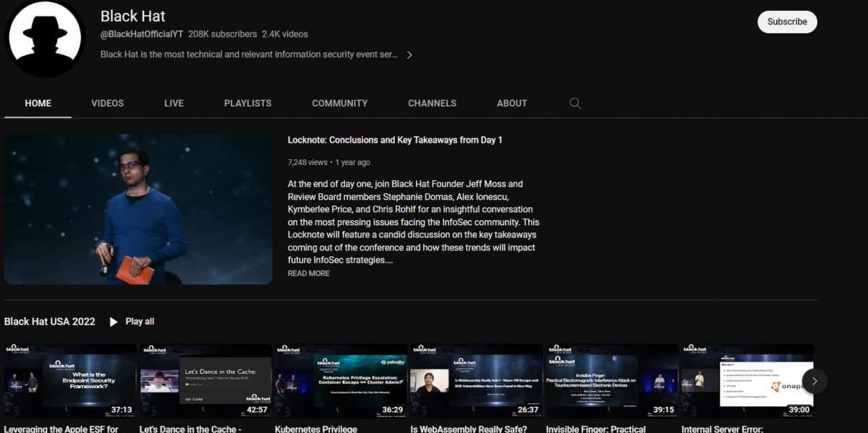
Task: Open the VIDEOS tab
Action: pos(108,104)
